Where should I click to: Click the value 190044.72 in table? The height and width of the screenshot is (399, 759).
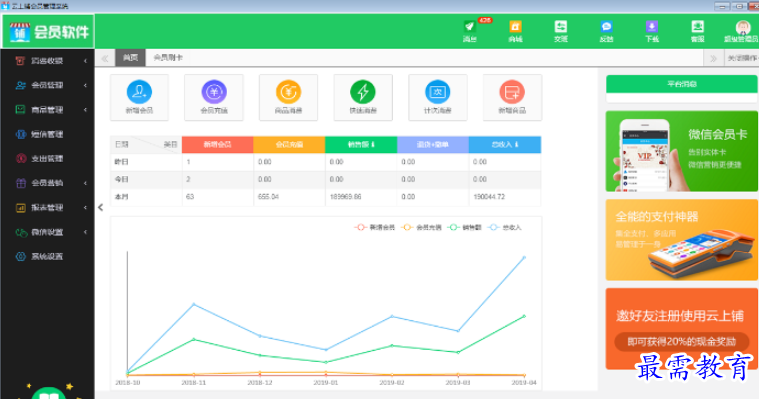pyautogui.click(x=489, y=197)
